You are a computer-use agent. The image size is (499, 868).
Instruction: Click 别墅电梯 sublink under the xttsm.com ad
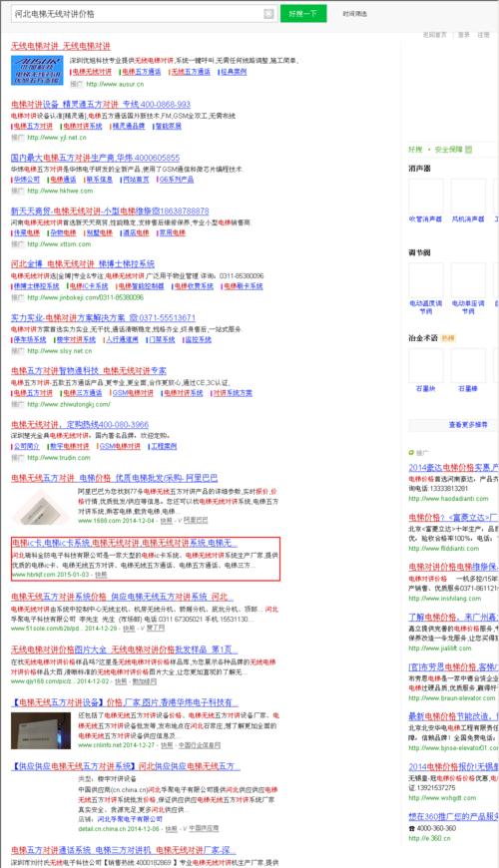[100, 233]
